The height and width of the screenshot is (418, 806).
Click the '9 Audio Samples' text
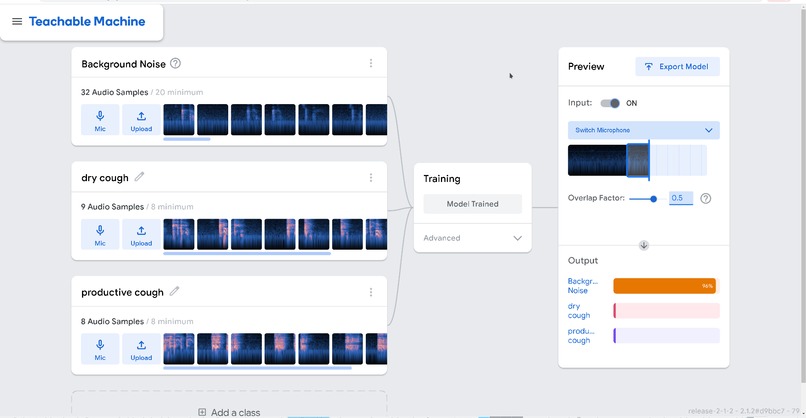pos(112,207)
